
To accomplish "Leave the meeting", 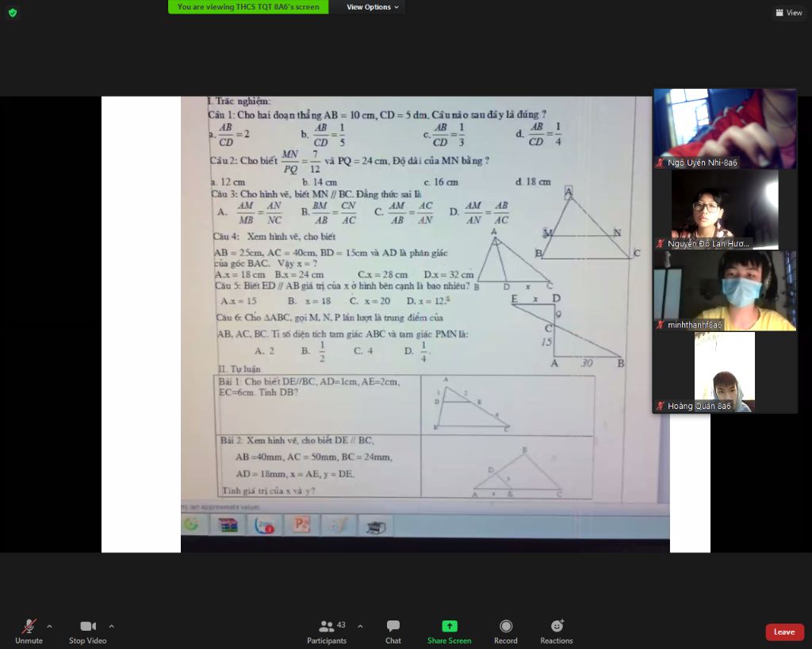I will (784, 632).
